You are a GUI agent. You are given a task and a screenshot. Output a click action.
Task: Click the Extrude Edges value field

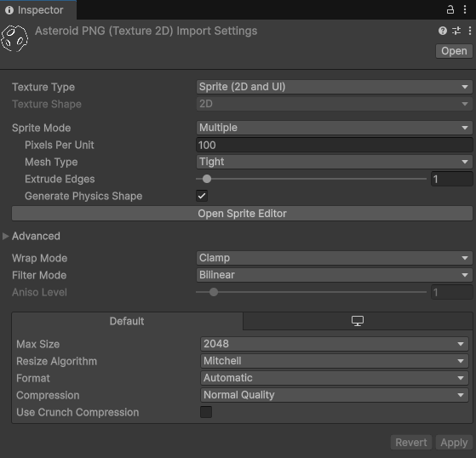[451, 179]
